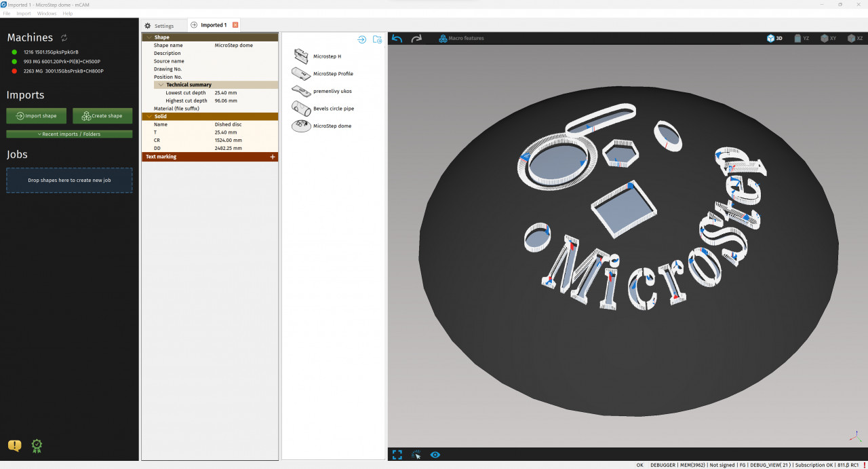Click the import folder icon in list panel
The height and width of the screenshot is (469, 868).
tap(378, 39)
